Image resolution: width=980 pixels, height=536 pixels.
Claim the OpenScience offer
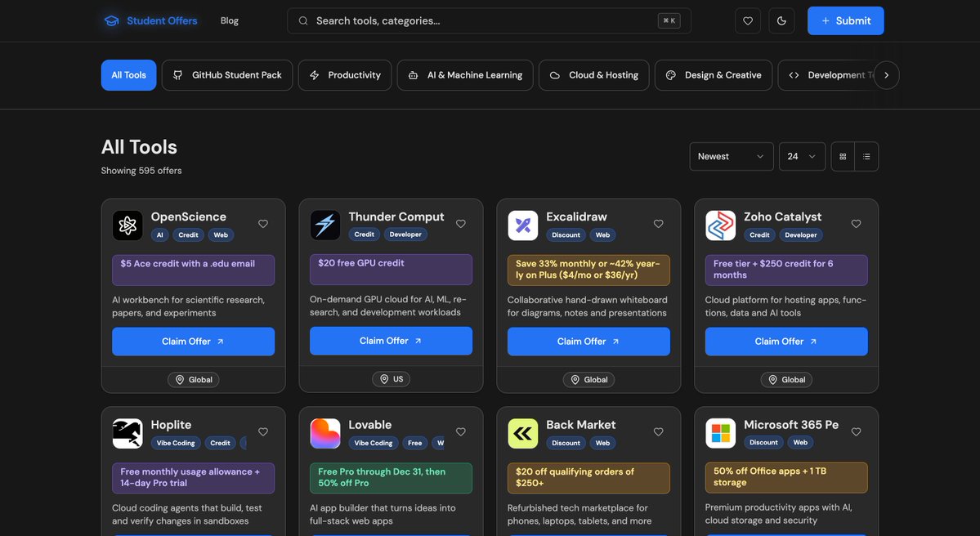[193, 342]
